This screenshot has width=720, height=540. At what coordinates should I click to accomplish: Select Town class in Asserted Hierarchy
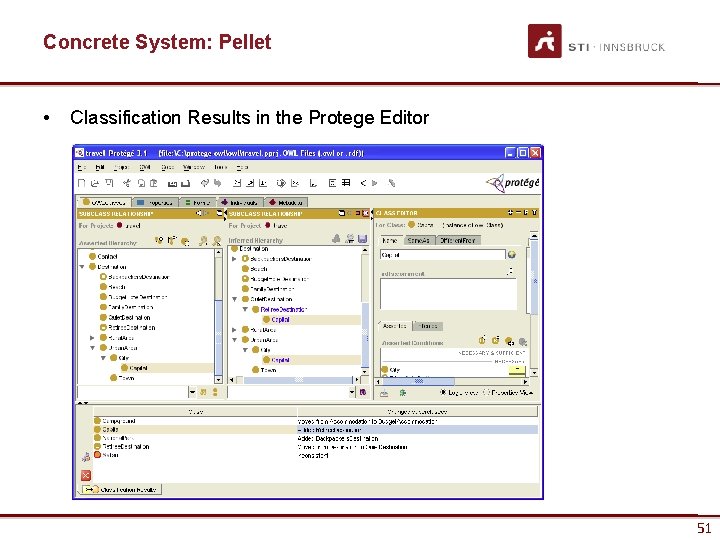click(122, 378)
